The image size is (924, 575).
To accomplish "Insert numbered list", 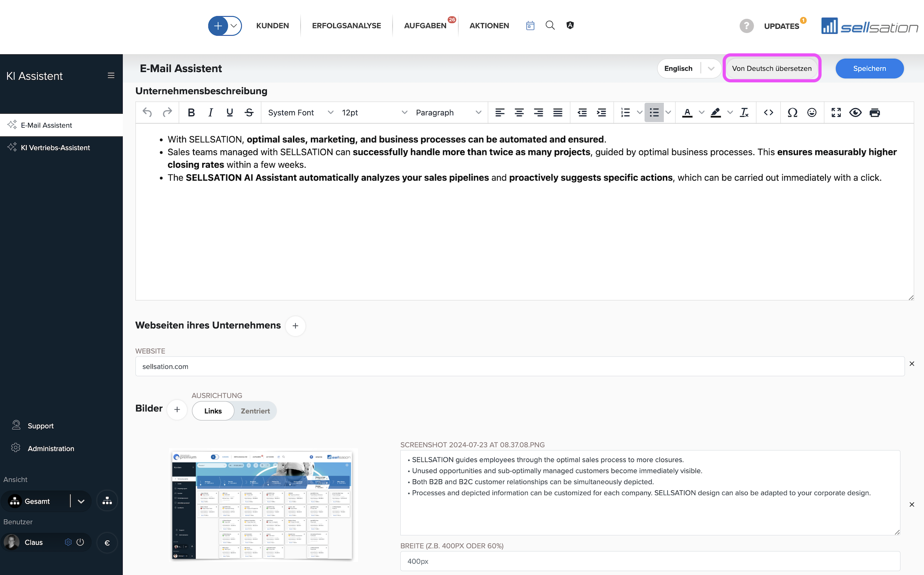I will tap(625, 113).
